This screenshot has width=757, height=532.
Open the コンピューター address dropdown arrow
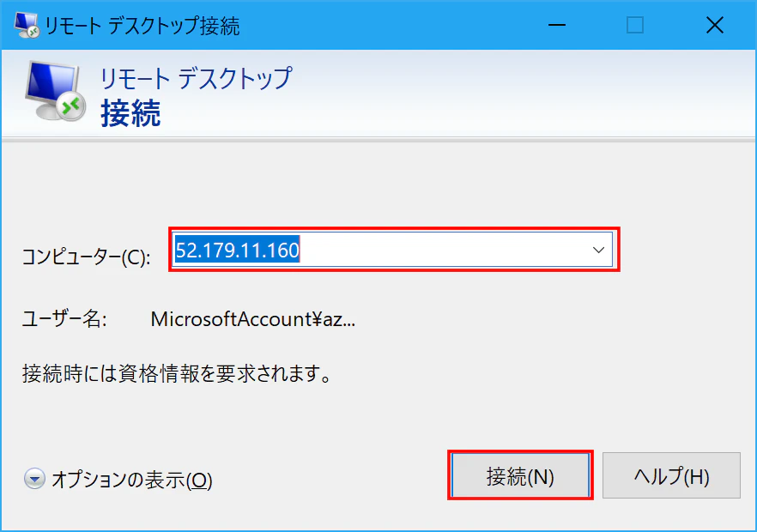(x=598, y=250)
